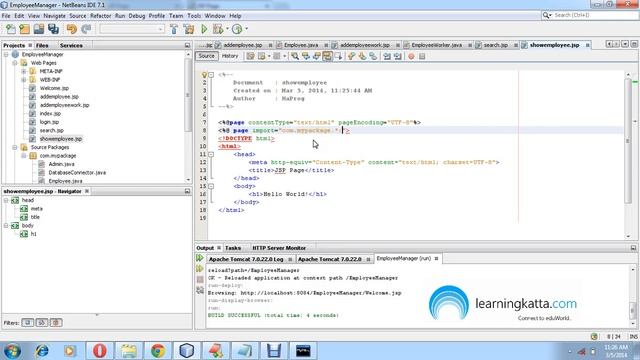Run the project with the green play icon
This screenshot has width=640, height=360.
[x=204, y=29]
